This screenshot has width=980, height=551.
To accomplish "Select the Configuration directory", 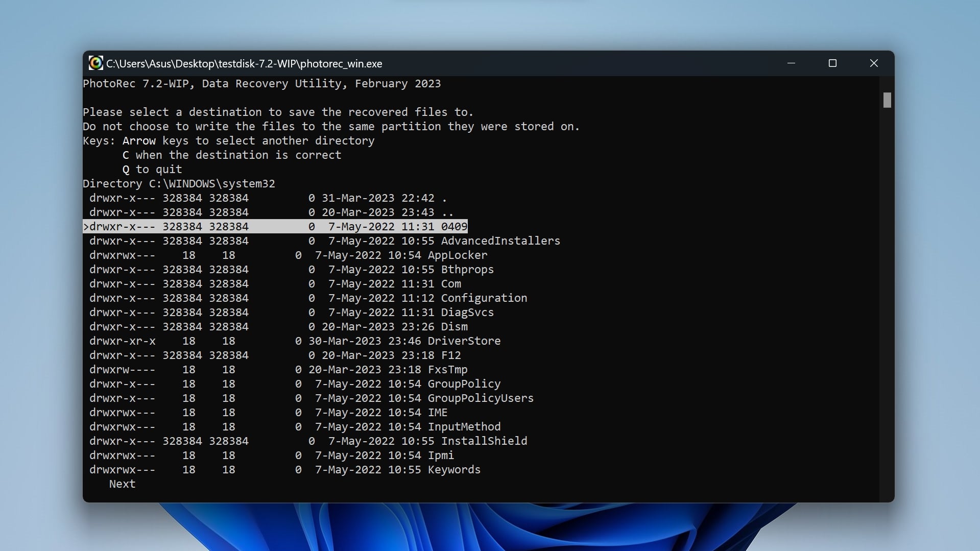I will tap(308, 298).
